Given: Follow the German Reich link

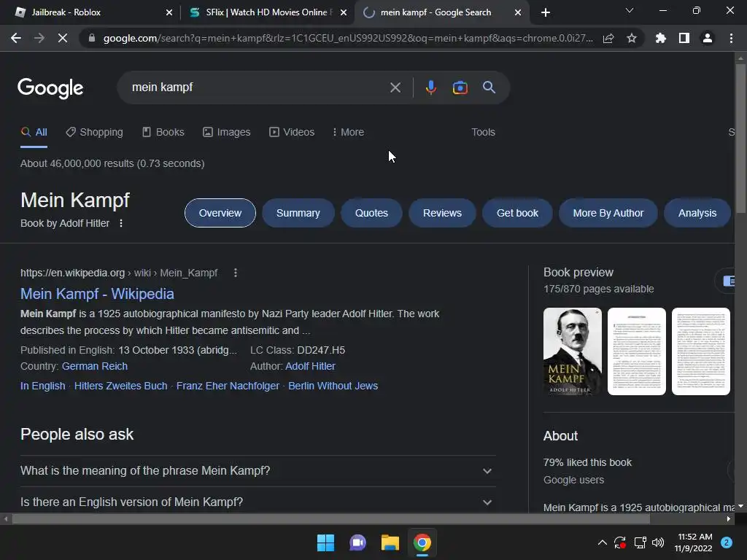Looking at the screenshot, I should (x=95, y=366).
